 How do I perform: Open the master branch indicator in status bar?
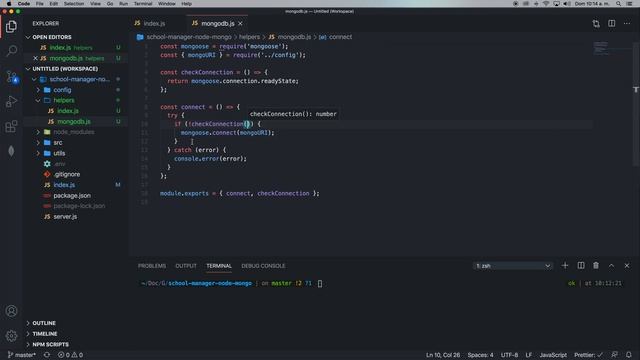[22, 355]
